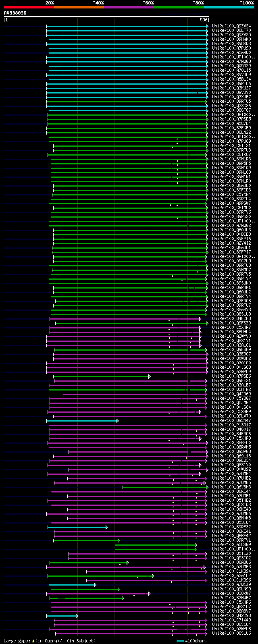Click label UniRef100_Q3KU27
258x644 pixels.
coord(231,88)
